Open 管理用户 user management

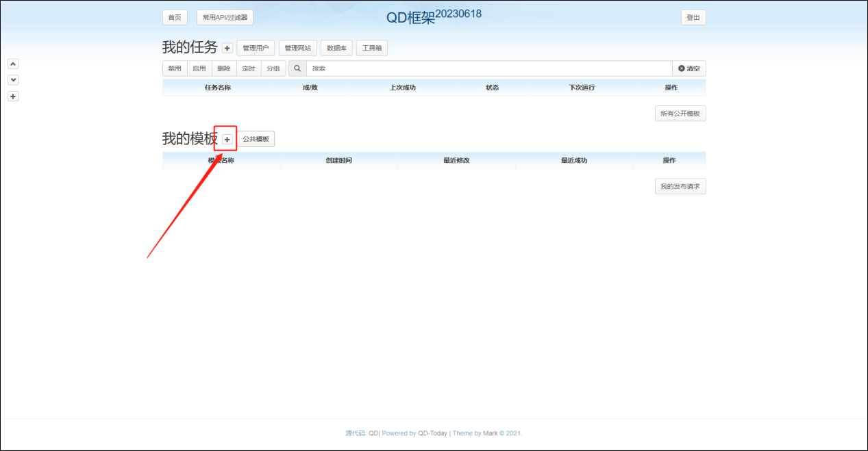[256, 49]
